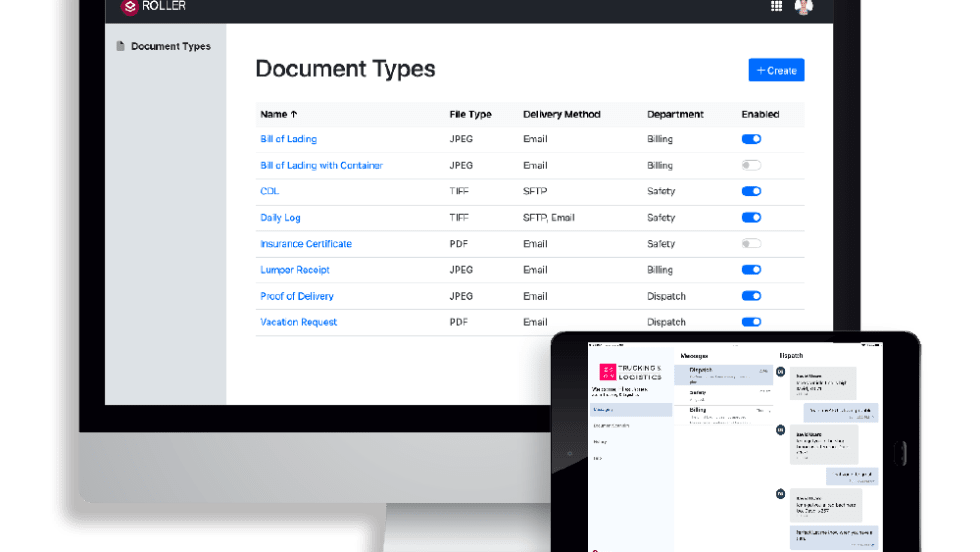Click the Name column sort arrow
This screenshot has width=980, height=552.
coord(293,115)
